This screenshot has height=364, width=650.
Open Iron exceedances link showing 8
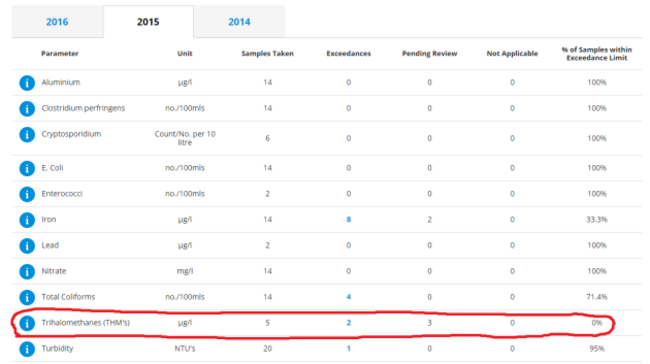pos(349,219)
